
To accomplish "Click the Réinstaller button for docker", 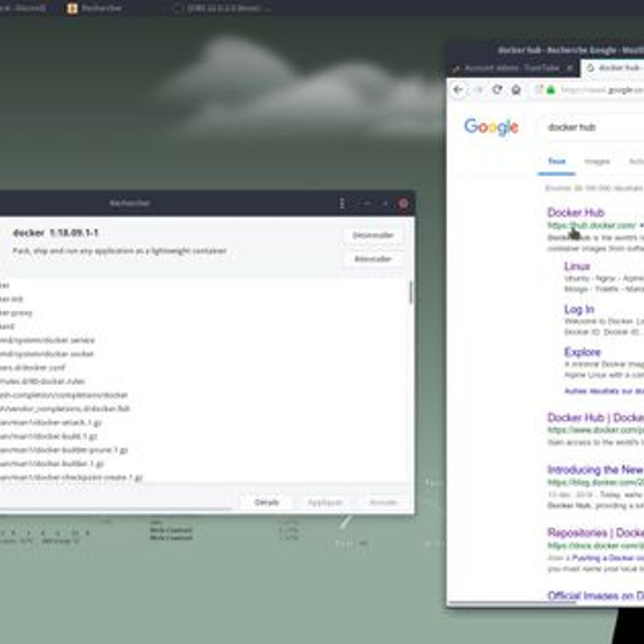I will [373, 259].
